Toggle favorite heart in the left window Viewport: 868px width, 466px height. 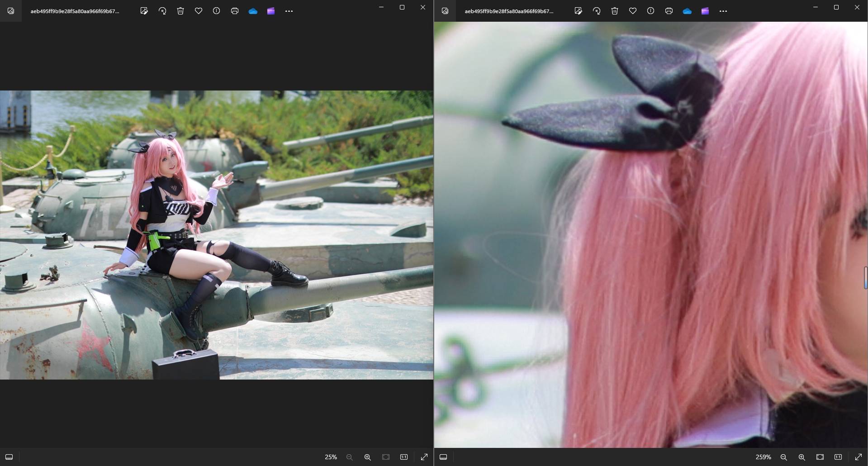pos(199,11)
